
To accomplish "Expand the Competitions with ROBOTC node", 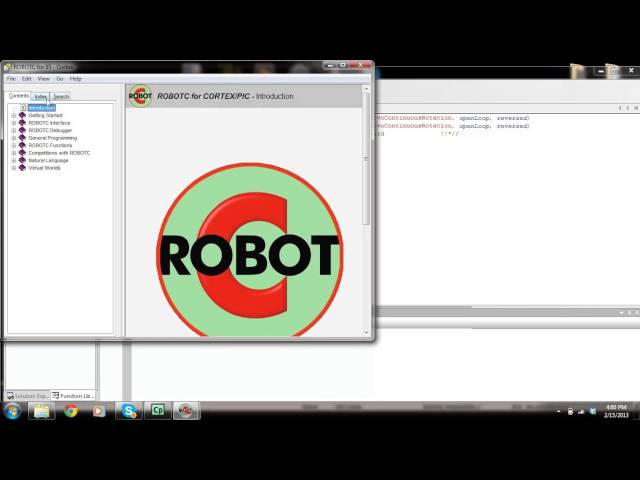I will 14,153.
